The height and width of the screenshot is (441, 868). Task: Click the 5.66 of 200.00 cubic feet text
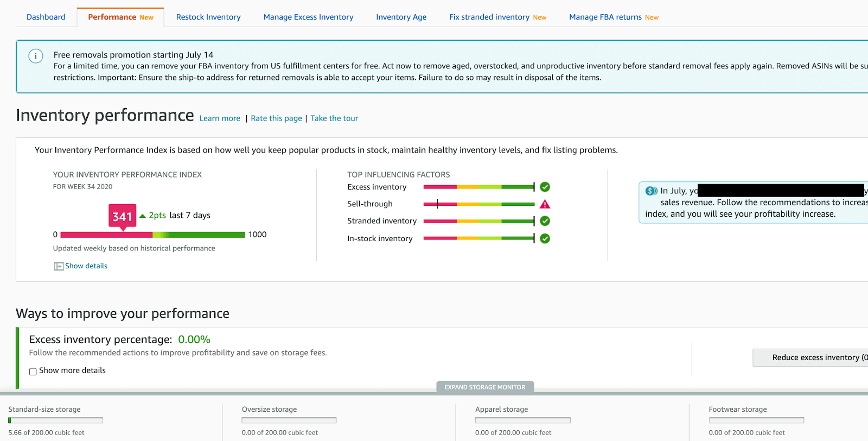pos(47,433)
